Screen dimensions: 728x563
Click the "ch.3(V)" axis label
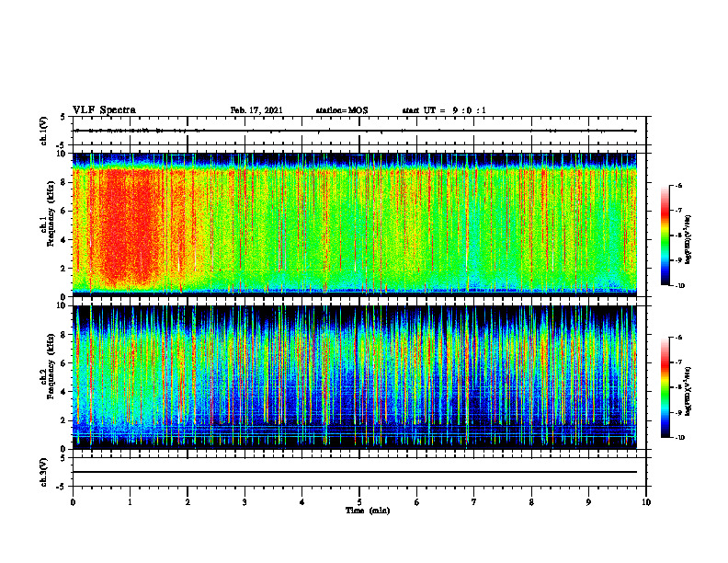click(x=44, y=472)
